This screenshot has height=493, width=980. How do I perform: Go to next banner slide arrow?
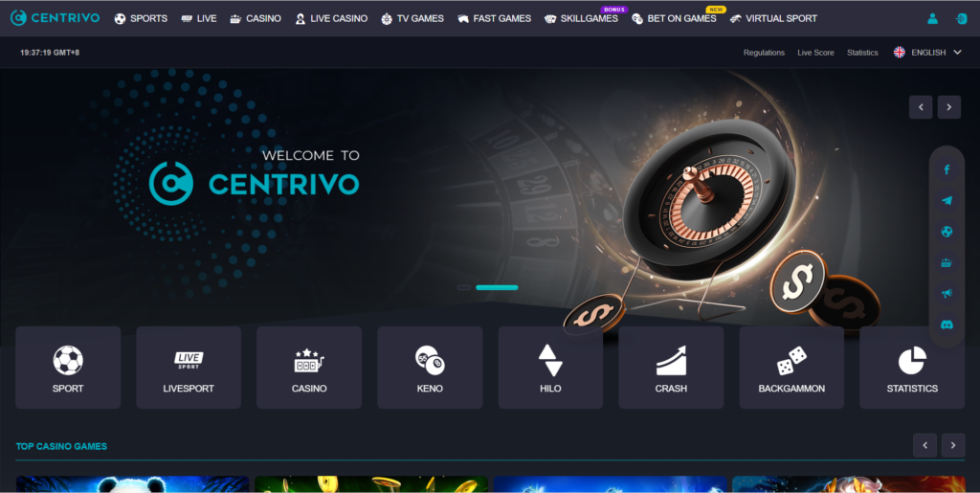[x=948, y=107]
